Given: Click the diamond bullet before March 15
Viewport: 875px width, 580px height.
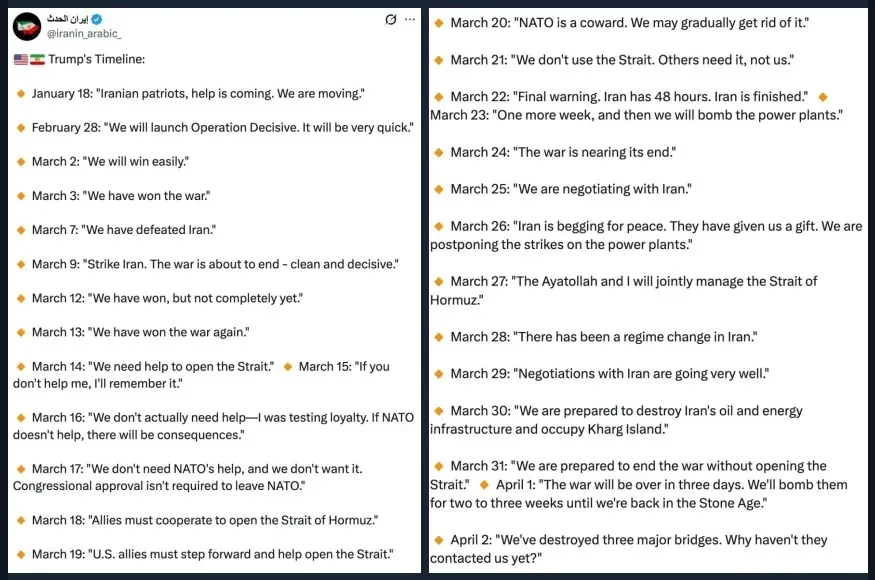Looking at the screenshot, I should [x=288, y=367].
